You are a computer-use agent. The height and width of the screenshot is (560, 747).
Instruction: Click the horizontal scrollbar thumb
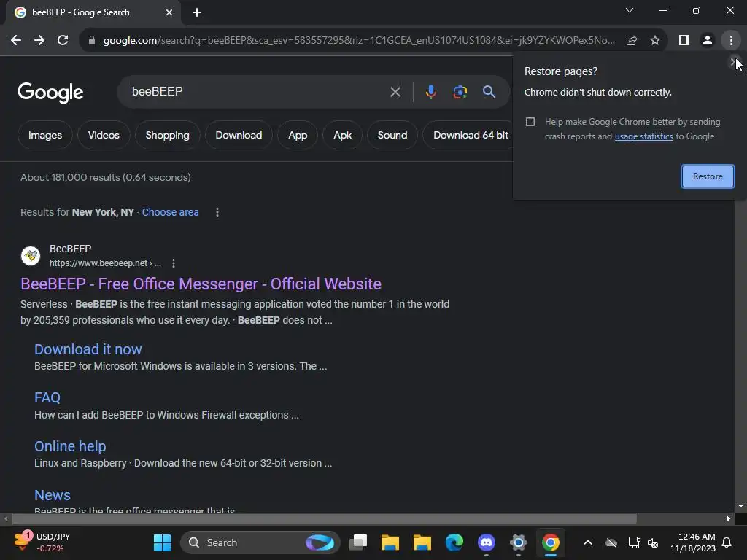(324, 518)
